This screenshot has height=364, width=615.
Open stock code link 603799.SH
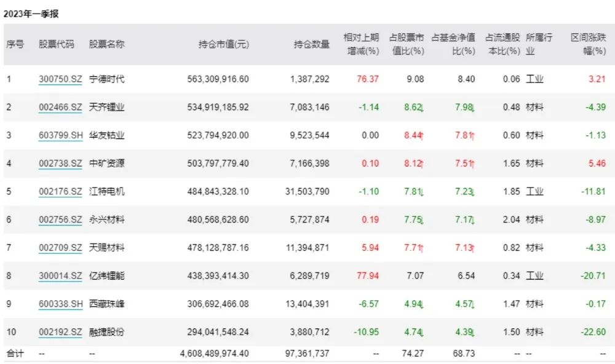61,135
